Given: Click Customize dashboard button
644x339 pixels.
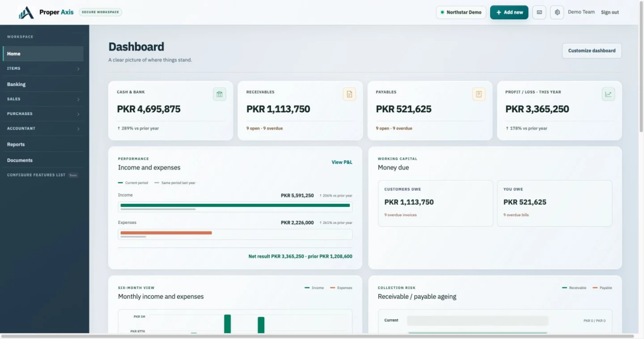Looking at the screenshot, I should pyautogui.click(x=592, y=51).
